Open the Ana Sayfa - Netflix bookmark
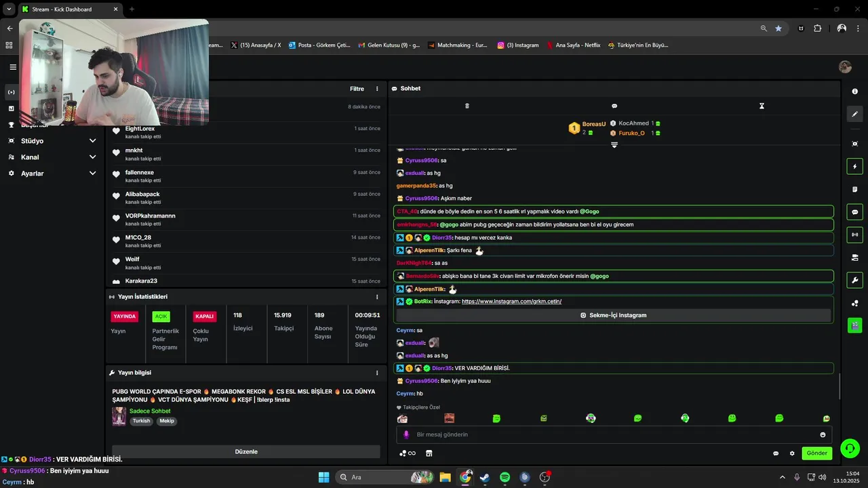The width and height of the screenshot is (868, 488). point(573,45)
